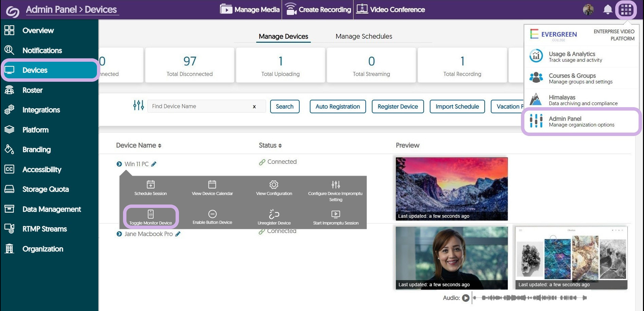The image size is (644, 311).
Task: Expand the Jane Macbook Pro row
Action: point(119,234)
